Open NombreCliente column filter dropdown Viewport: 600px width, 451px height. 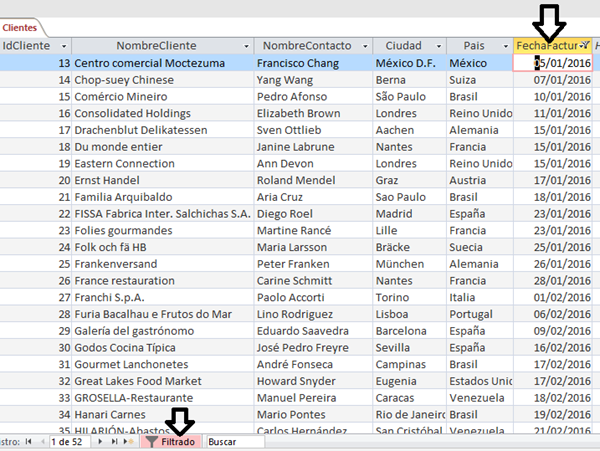coord(246,46)
